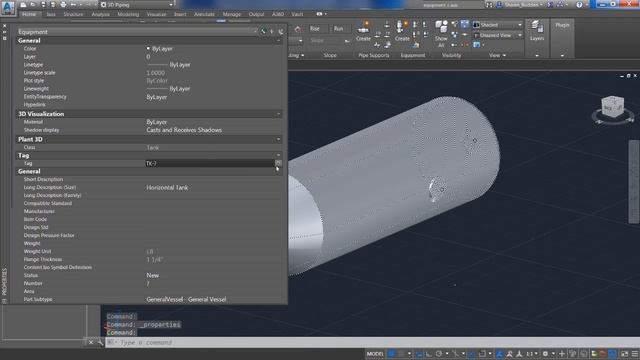
Task: Click the Tag value field TK-7
Action: [209, 163]
